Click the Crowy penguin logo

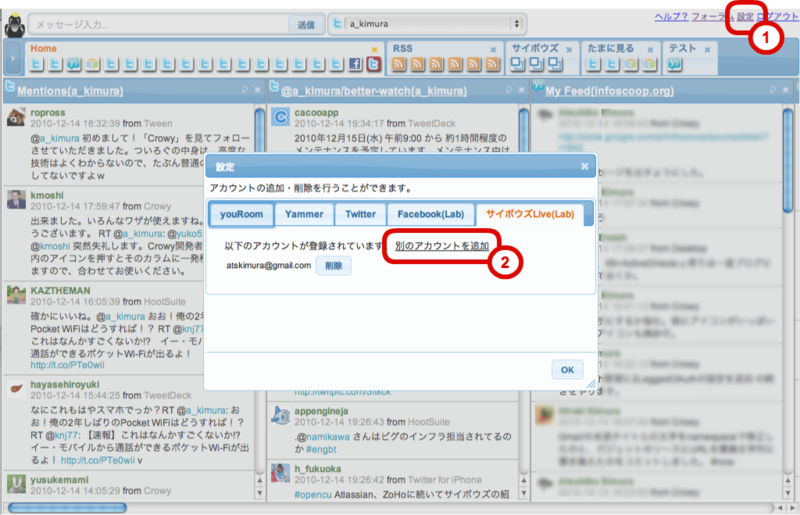14,24
